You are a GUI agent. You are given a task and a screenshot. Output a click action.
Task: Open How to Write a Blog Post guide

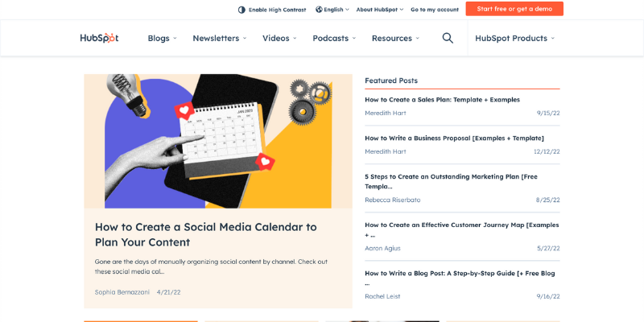(x=460, y=278)
